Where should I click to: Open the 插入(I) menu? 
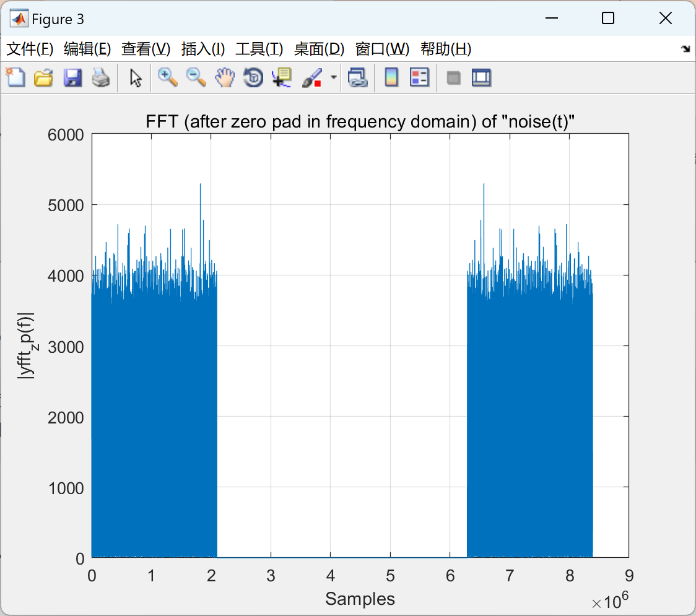tap(203, 49)
